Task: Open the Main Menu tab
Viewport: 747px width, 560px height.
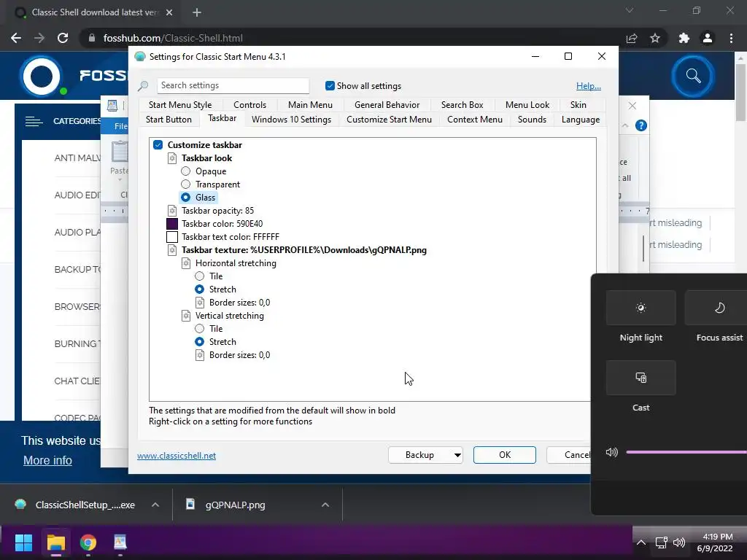Action: pos(310,105)
